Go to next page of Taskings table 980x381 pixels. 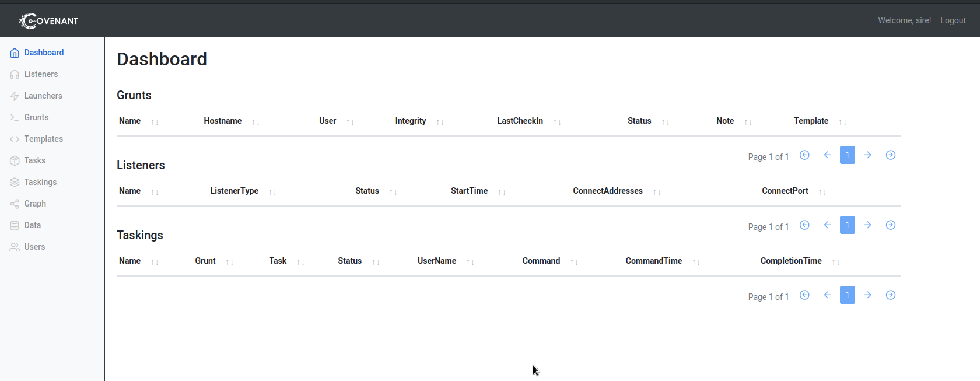pos(867,295)
